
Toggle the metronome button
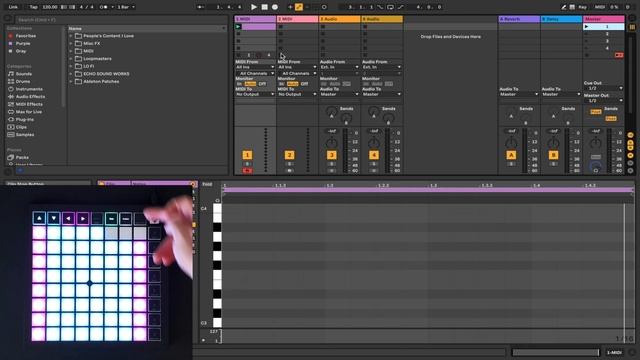[x=104, y=7]
